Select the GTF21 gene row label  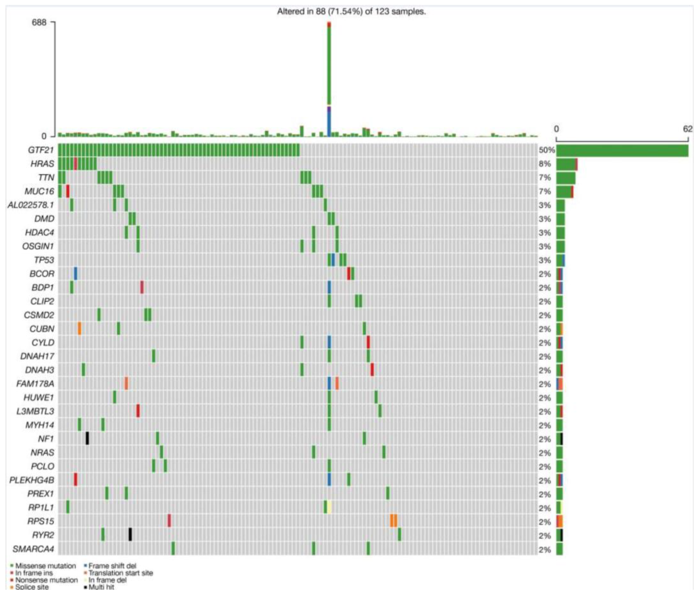click(x=41, y=150)
